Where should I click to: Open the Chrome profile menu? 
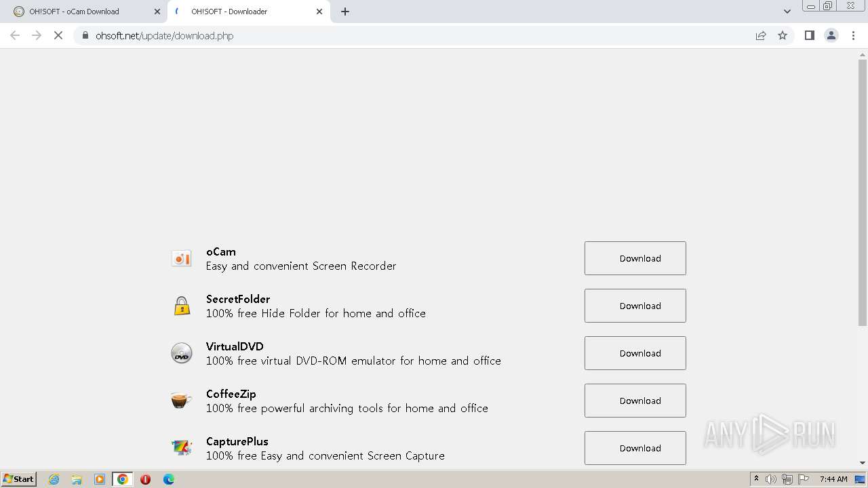831,35
